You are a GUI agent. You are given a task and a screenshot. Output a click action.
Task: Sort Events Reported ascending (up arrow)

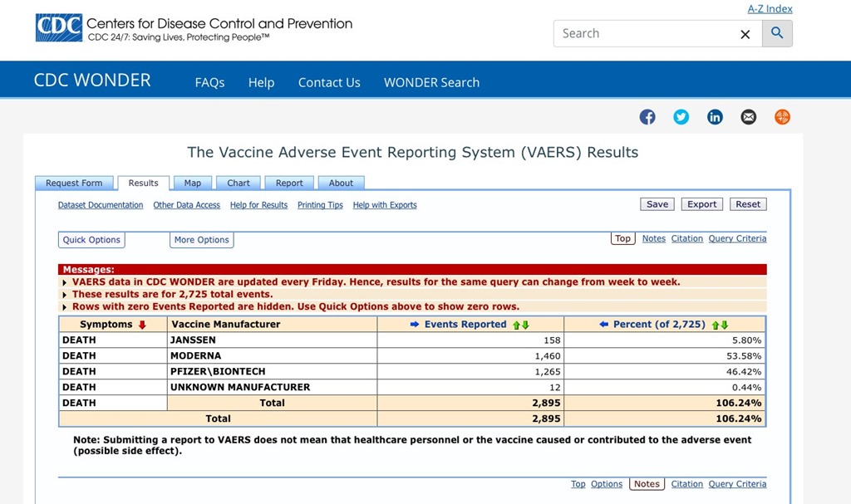517,325
